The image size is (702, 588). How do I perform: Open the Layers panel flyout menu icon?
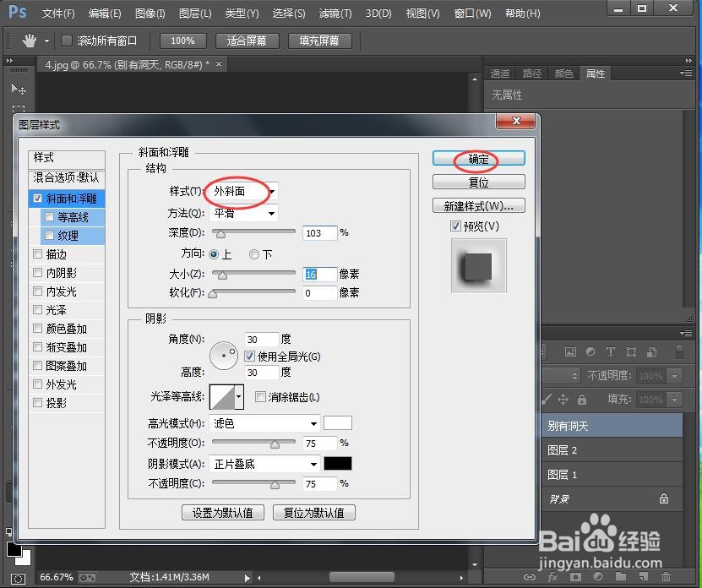pos(685,333)
